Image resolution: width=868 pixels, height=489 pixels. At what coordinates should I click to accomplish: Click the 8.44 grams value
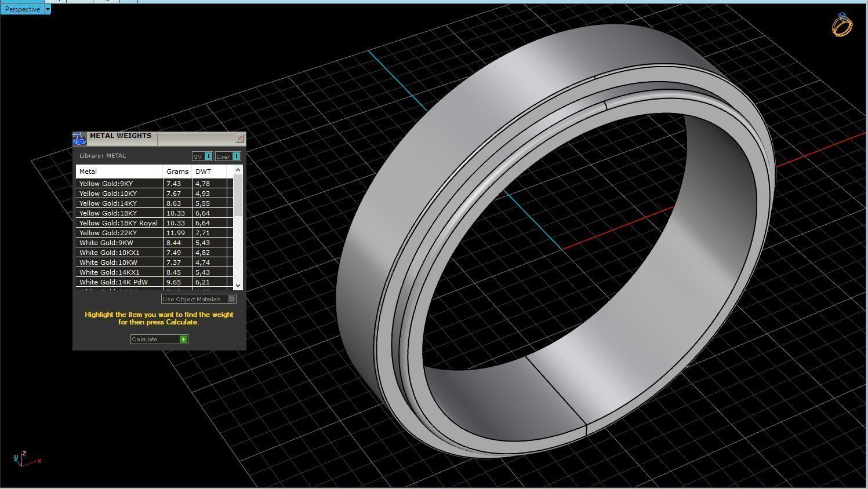(174, 243)
